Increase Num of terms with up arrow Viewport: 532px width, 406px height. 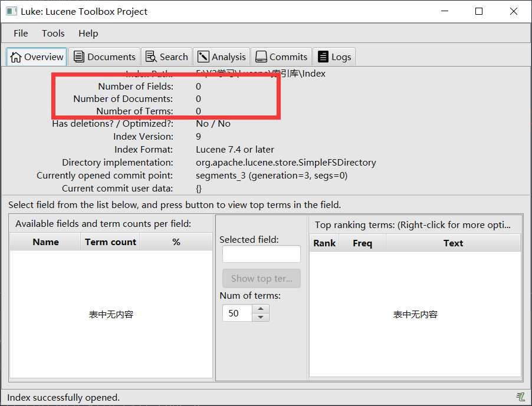click(x=261, y=309)
